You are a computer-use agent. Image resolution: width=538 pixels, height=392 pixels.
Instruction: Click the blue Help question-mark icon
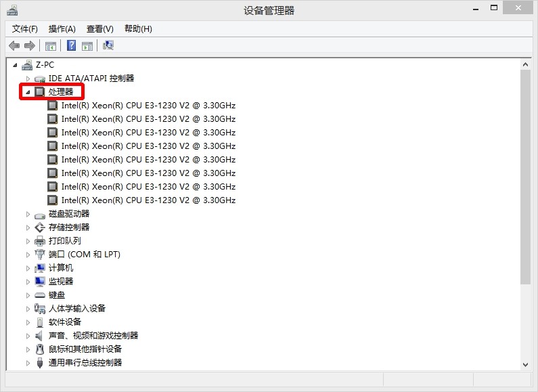(x=71, y=45)
